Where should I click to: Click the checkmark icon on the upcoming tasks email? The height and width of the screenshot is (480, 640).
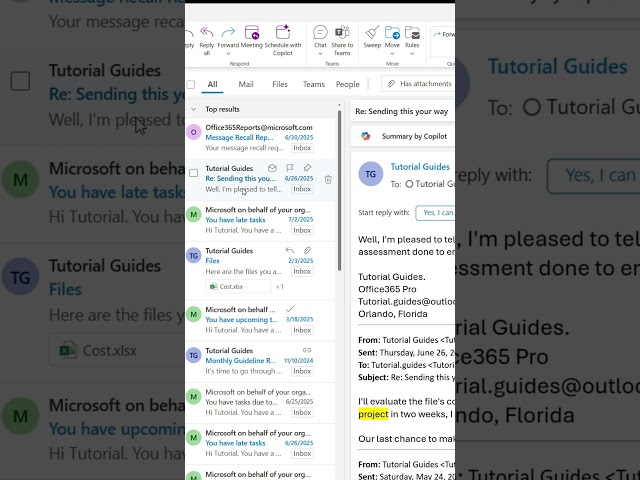pos(290,309)
